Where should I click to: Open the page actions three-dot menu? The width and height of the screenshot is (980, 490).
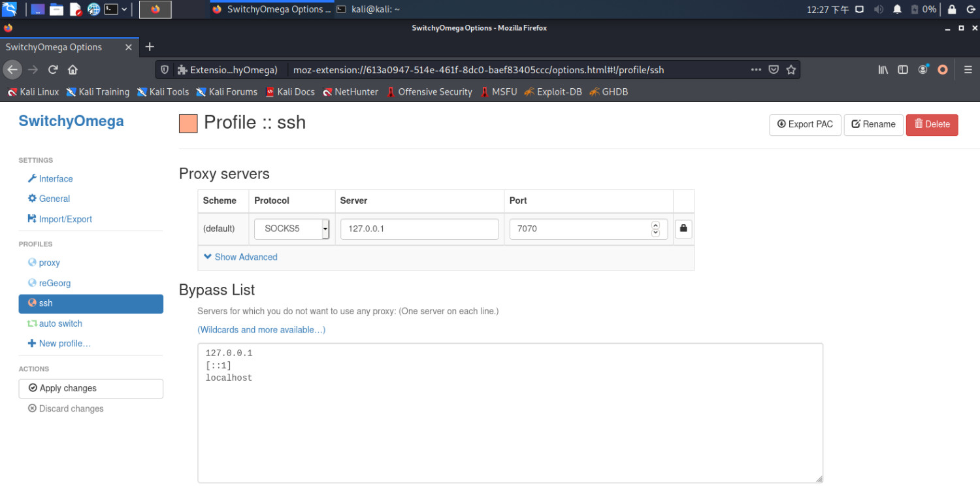pyautogui.click(x=756, y=69)
